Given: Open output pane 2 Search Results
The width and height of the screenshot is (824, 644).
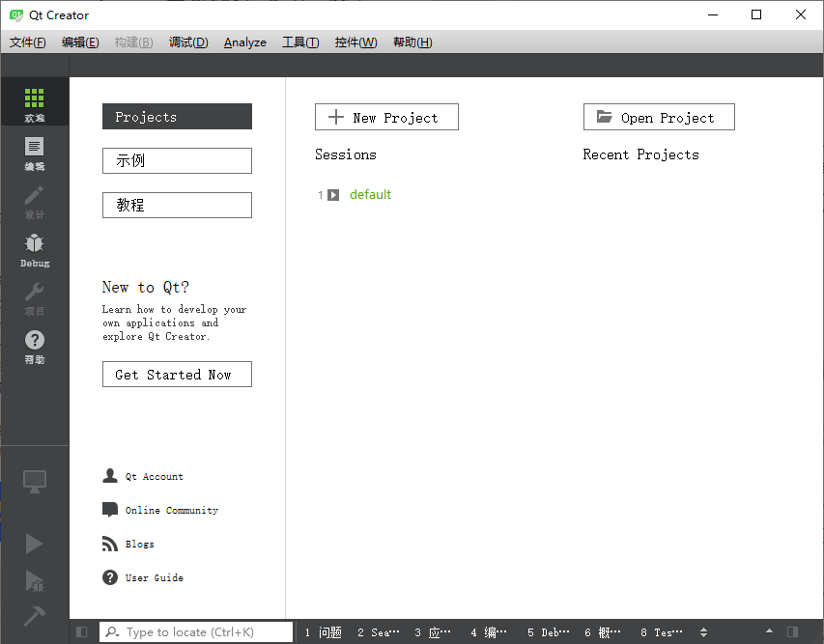Looking at the screenshot, I should click(379, 631).
